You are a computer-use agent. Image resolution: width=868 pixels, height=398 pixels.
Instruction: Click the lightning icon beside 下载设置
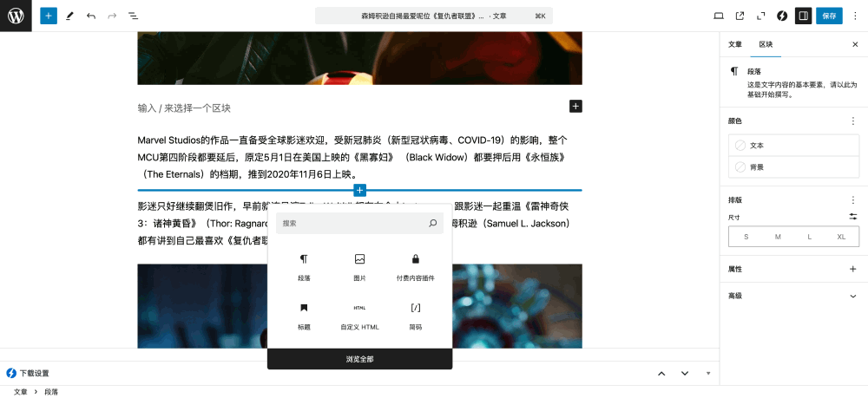(x=10, y=373)
